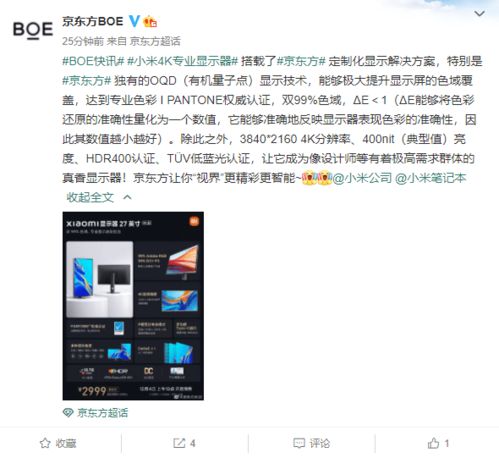Click the 京东方BOE account name
Viewport: 499px width, 458px height.
coord(93,22)
